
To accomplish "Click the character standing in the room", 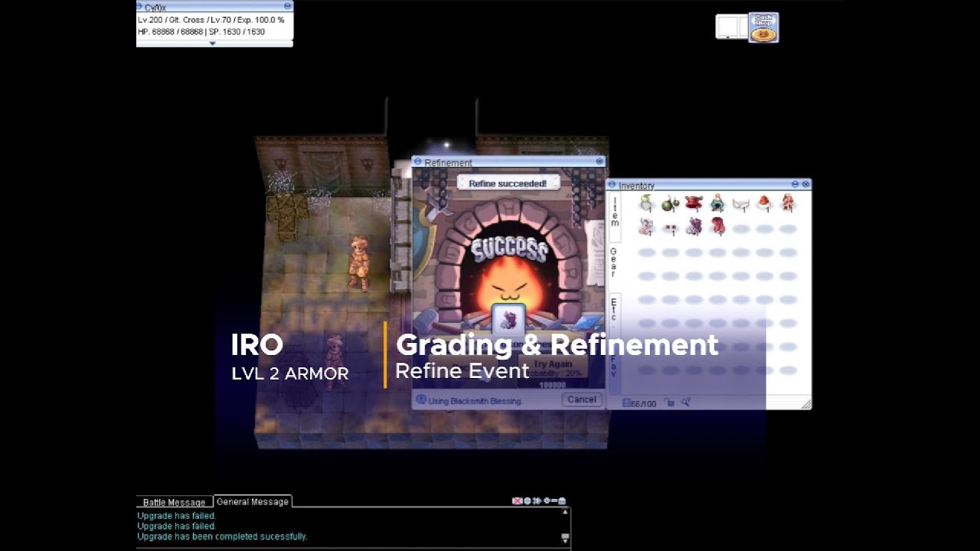I will coord(359,263).
